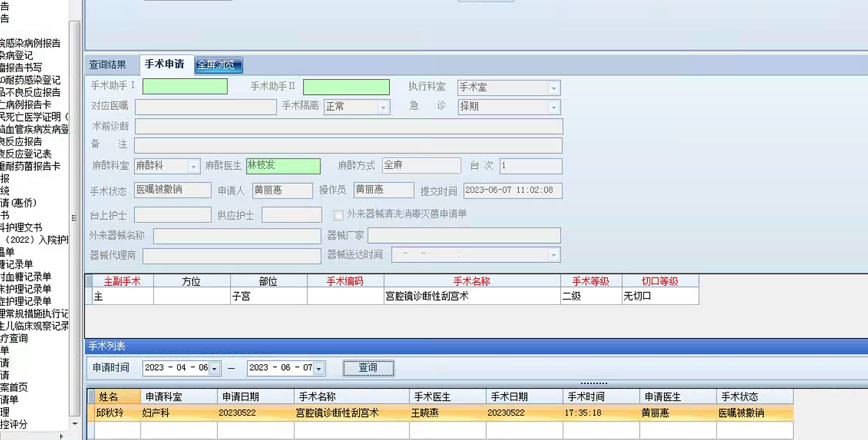Click the 麻醉医生 field showing 林枝发
Image resolution: width=868 pixels, height=440 pixels.
pyautogui.click(x=283, y=166)
